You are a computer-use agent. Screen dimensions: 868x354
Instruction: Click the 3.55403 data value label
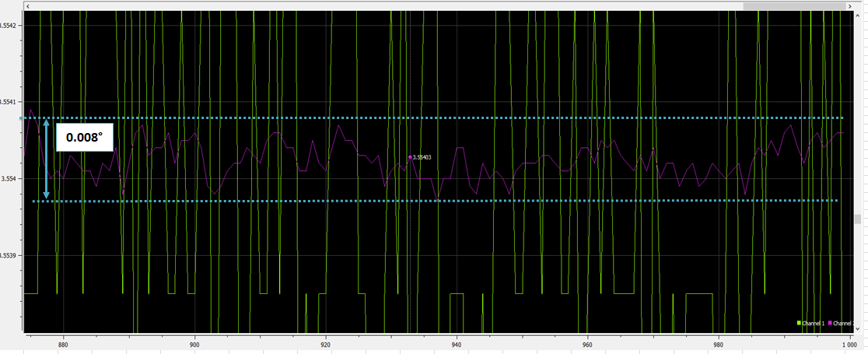[x=422, y=157]
